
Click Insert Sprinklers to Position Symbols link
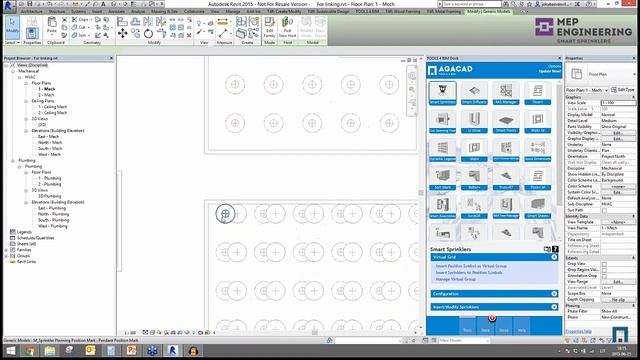[x=469, y=272]
